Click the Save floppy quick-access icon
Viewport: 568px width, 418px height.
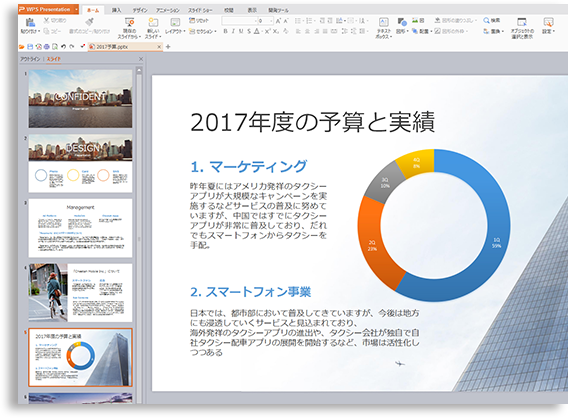[x=30, y=46]
